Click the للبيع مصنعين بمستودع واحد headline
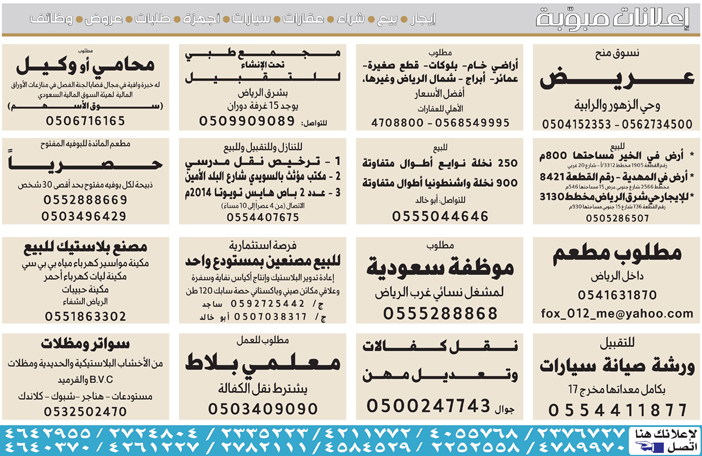The image size is (702, 456). coord(263,261)
